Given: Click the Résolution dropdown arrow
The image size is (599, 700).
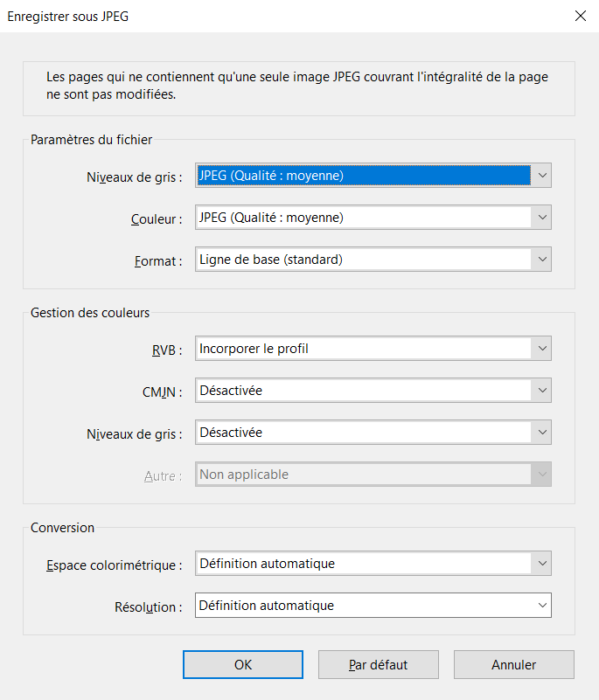Looking at the screenshot, I should [542, 605].
